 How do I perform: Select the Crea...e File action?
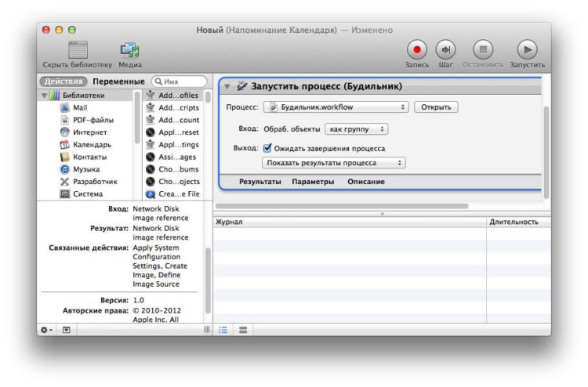coord(173,194)
